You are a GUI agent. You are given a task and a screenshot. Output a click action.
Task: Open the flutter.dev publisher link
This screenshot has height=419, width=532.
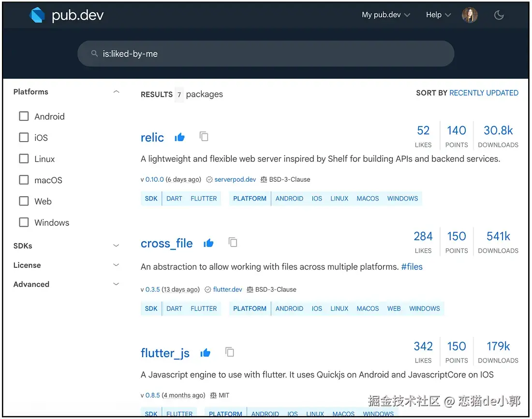[x=227, y=289]
